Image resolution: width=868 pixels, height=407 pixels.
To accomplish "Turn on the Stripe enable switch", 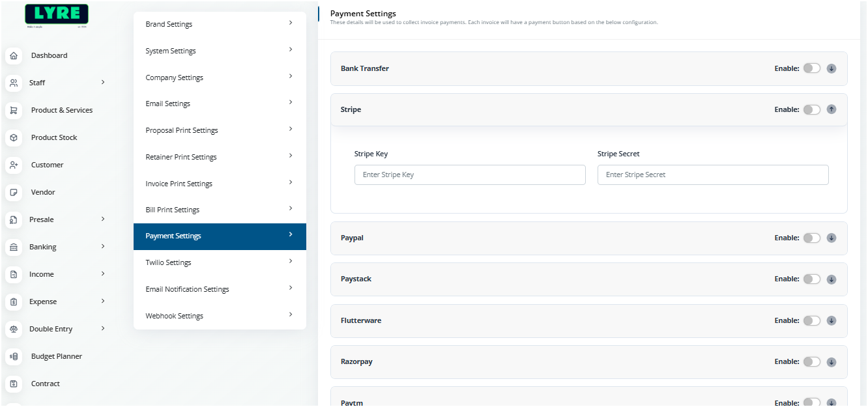I will tap(811, 109).
